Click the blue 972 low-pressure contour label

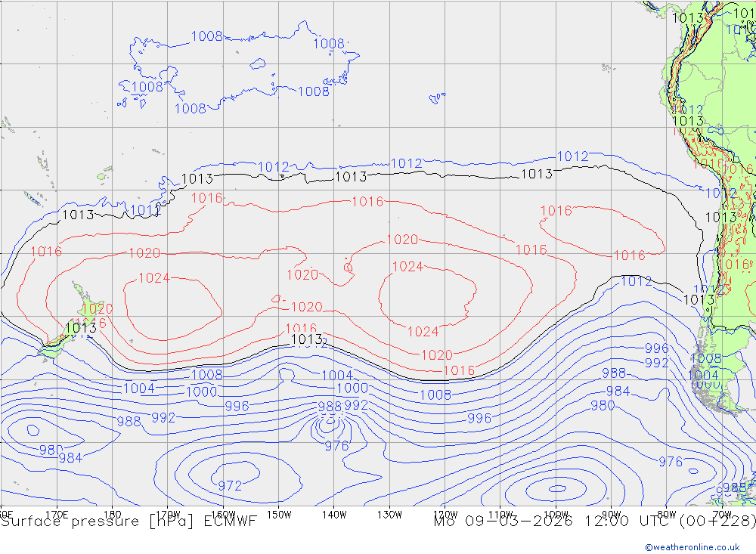pyautogui.click(x=230, y=485)
